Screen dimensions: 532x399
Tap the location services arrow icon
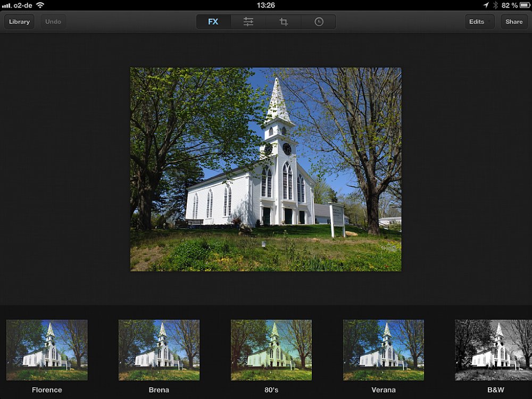pos(486,5)
